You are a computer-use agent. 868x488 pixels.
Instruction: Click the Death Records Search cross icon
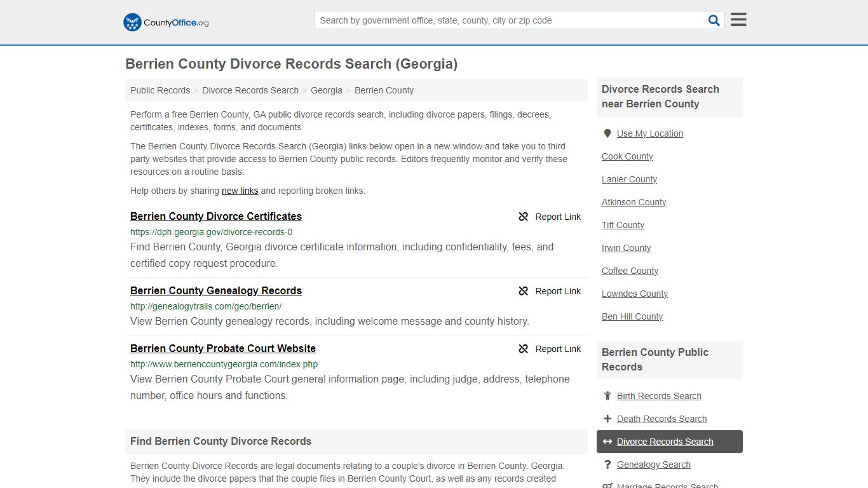point(607,419)
